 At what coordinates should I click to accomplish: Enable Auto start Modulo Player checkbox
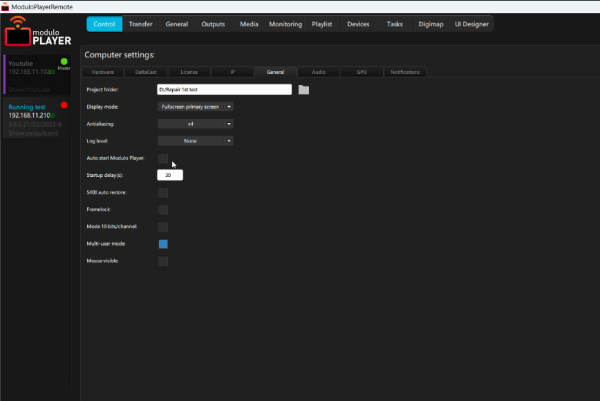point(163,158)
